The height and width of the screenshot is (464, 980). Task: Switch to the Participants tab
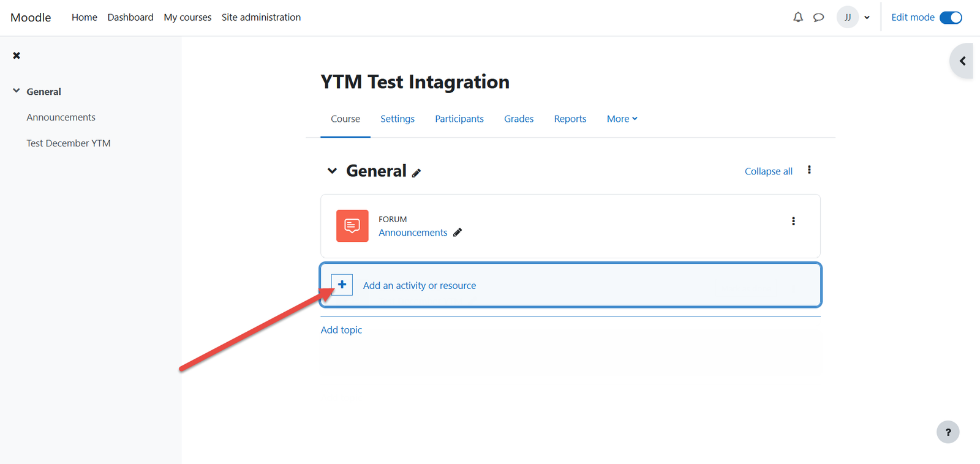click(459, 119)
